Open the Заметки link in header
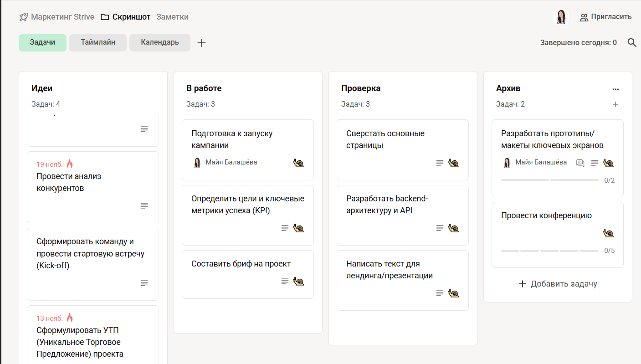641x364 pixels. coord(172,17)
